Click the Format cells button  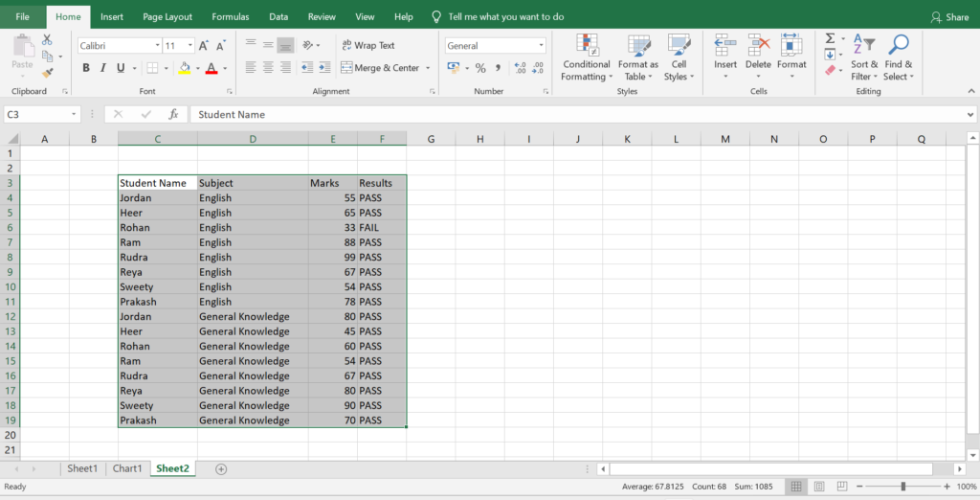click(x=791, y=57)
